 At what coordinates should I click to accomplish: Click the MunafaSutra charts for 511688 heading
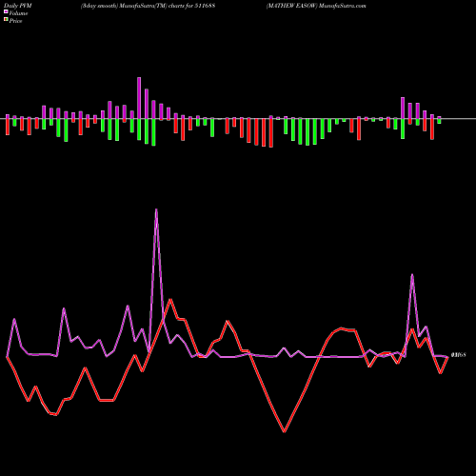tap(149, 6)
